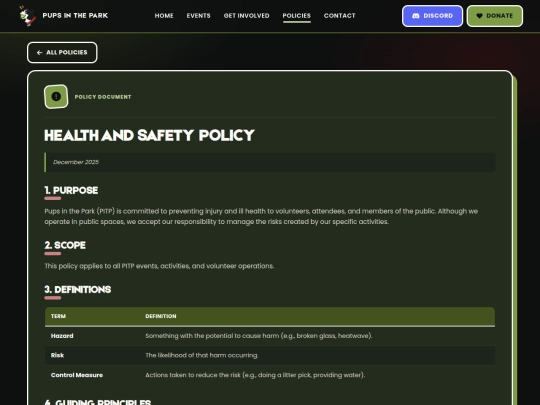Return to All Policies
The width and height of the screenshot is (540, 405).
click(x=62, y=53)
